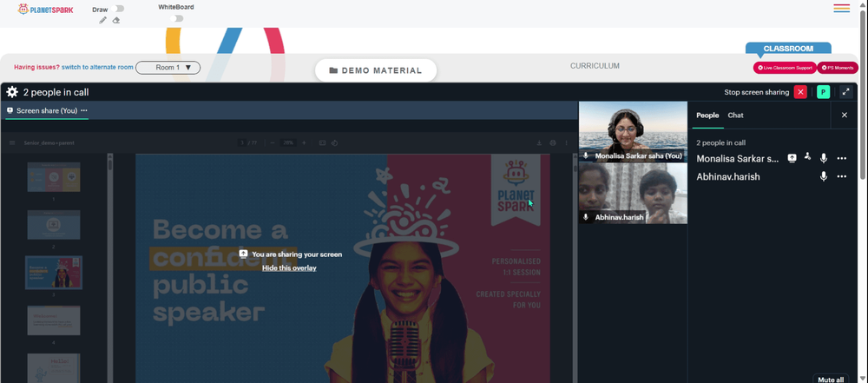
Task: Open the Room 1 dropdown
Action: tap(168, 68)
